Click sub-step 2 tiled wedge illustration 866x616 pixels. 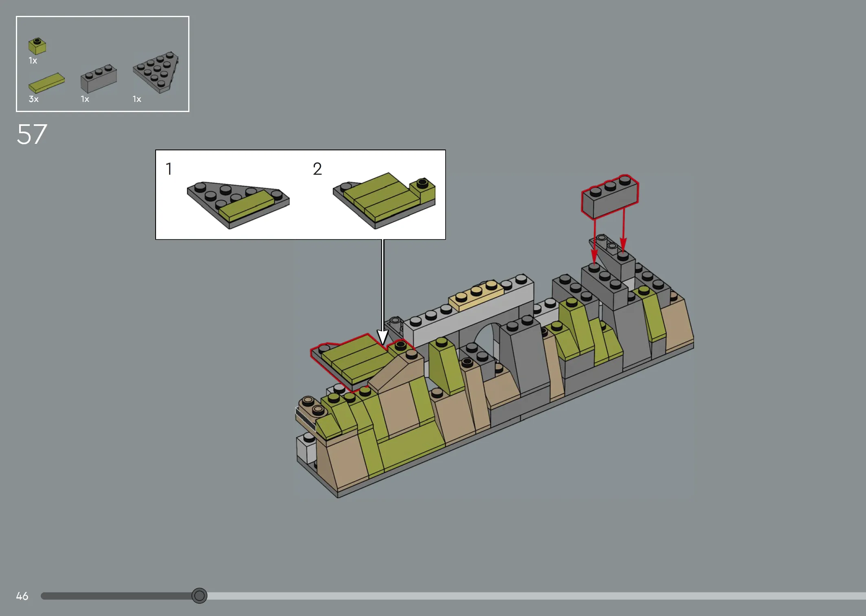(x=384, y=200)
